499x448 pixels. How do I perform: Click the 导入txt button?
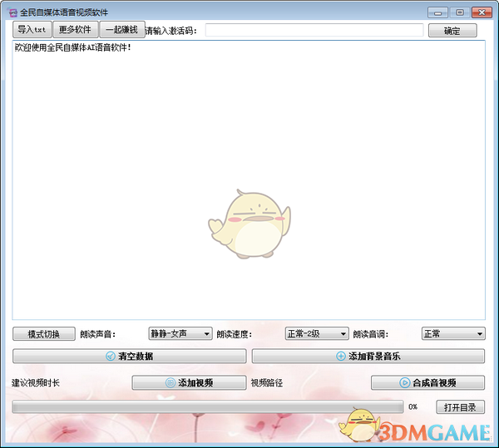tap(32, 30)
